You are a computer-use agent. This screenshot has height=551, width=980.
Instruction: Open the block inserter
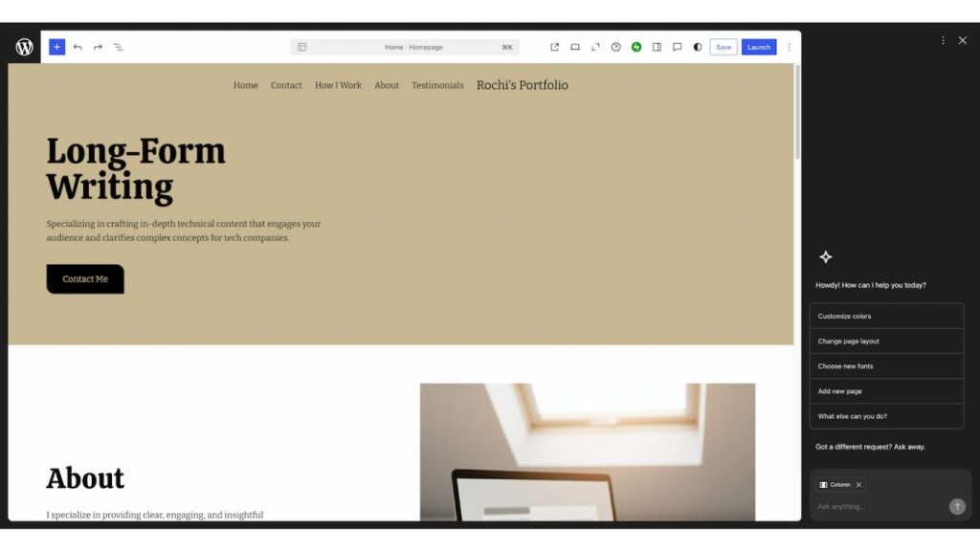(56, 46)
